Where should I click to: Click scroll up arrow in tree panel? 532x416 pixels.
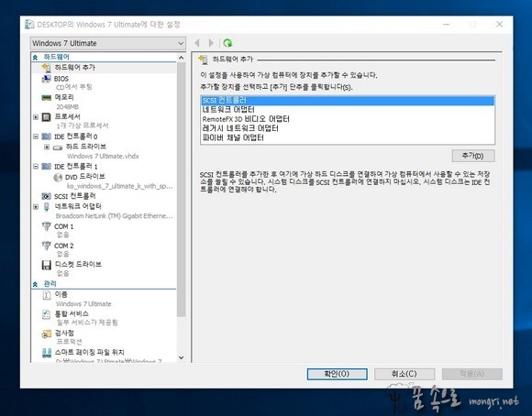(182, 58)
